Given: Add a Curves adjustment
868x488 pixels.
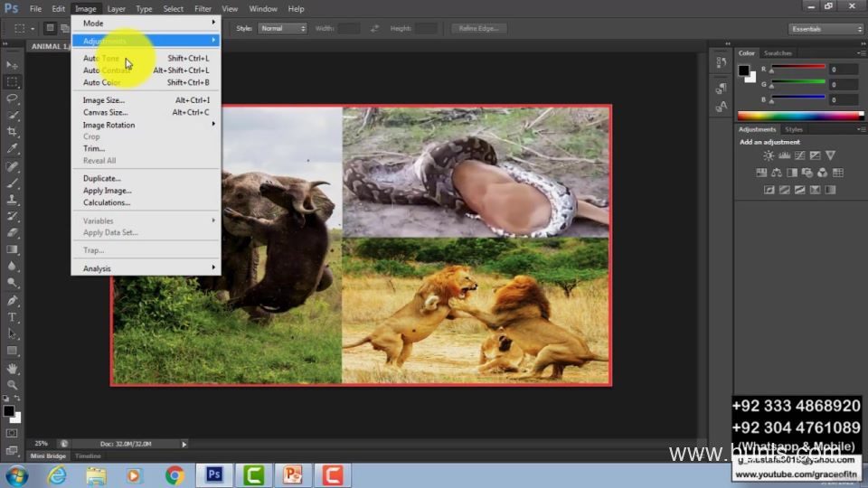Looking at the screenshot, I should pos(799,155).
